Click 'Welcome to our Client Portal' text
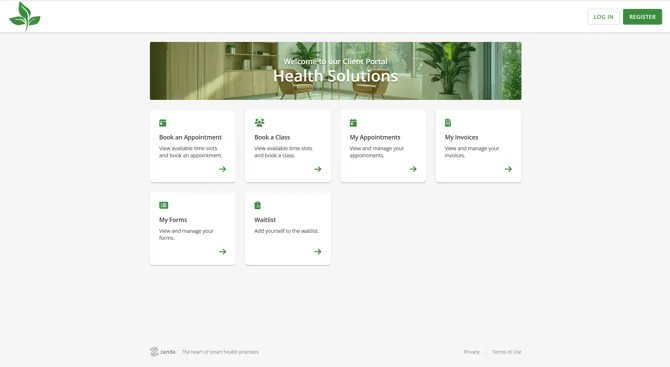The height and width of the screenshot is (367, 670). tap(335, 62)
